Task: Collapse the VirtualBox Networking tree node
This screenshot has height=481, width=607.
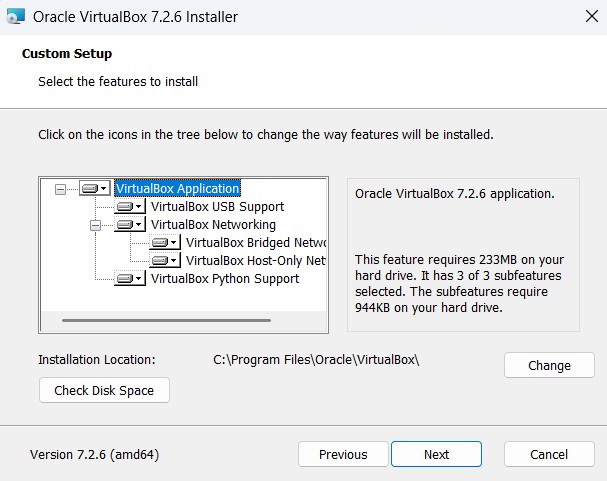Action: coord(96,225)
